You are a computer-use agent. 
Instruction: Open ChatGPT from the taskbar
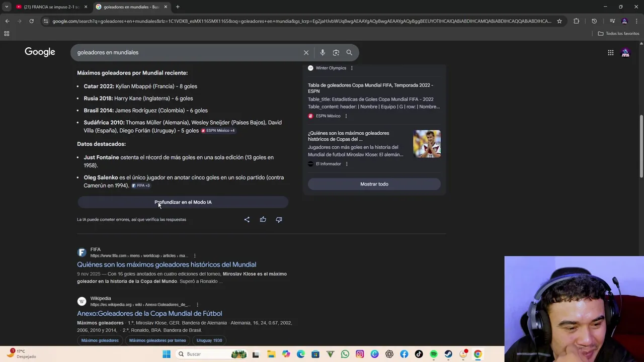(x=389, y=354)
